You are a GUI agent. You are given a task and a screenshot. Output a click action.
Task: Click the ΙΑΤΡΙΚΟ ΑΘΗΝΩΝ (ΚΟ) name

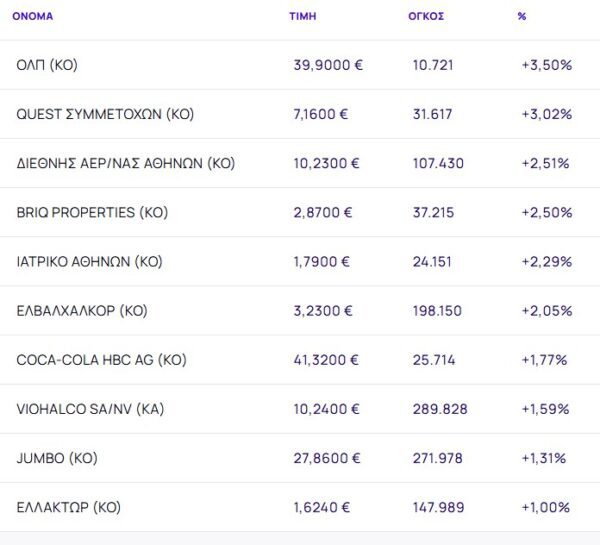[x=89, y=261]
